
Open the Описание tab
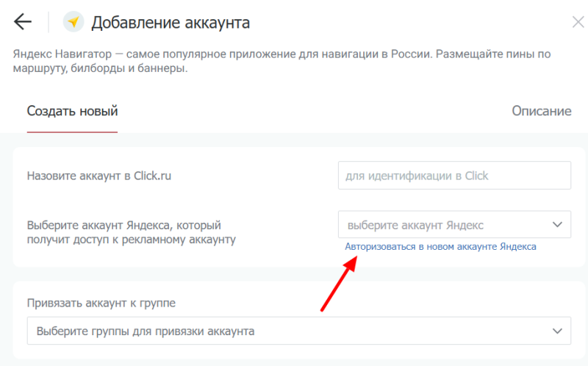[x=542, y=111]
